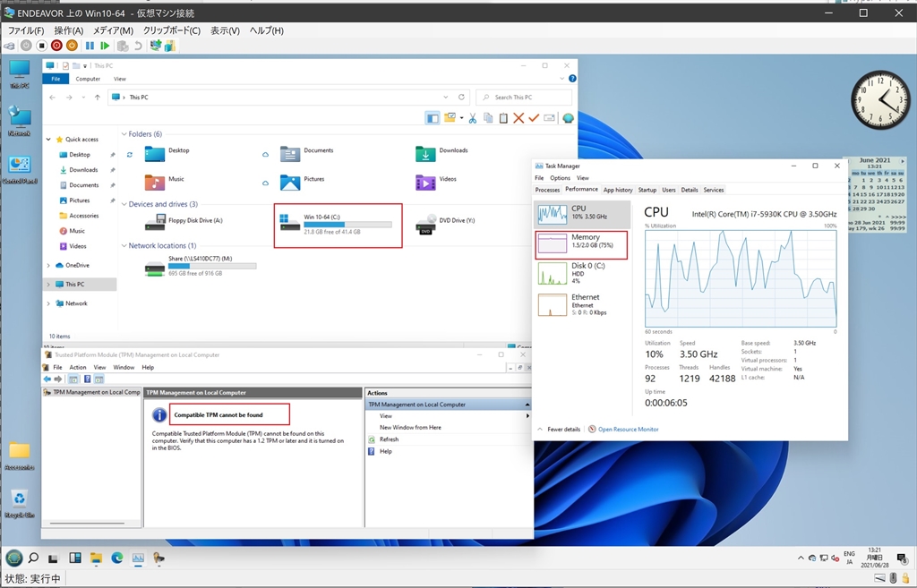Click the Hyper-V Revert arrow icon

click(x=138, y=46)
